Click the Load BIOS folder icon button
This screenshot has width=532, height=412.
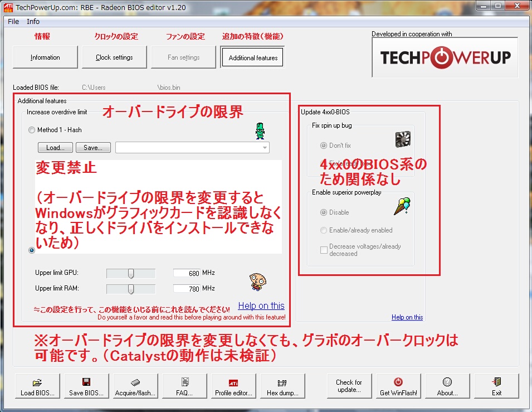(x=38, y=386)
